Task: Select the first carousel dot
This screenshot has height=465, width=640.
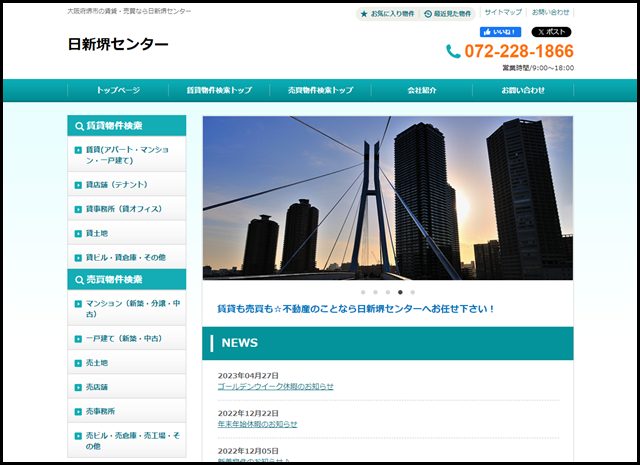Action: (363, 292)
